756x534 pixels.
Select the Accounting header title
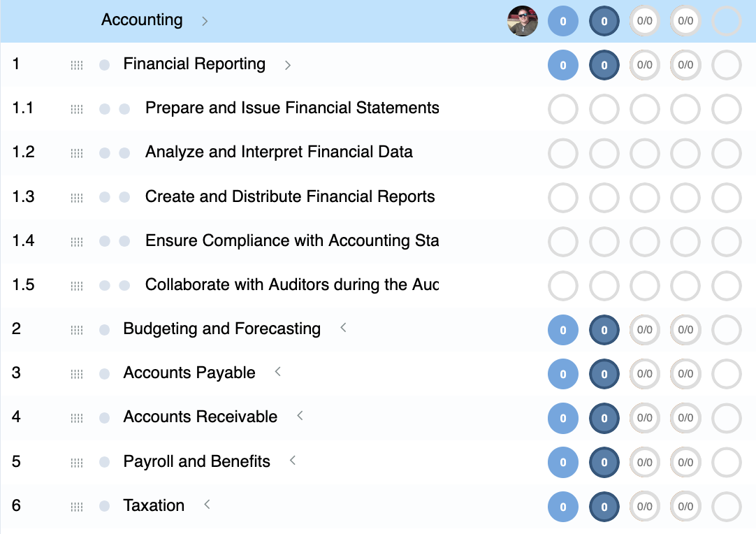tap(142, 20)
